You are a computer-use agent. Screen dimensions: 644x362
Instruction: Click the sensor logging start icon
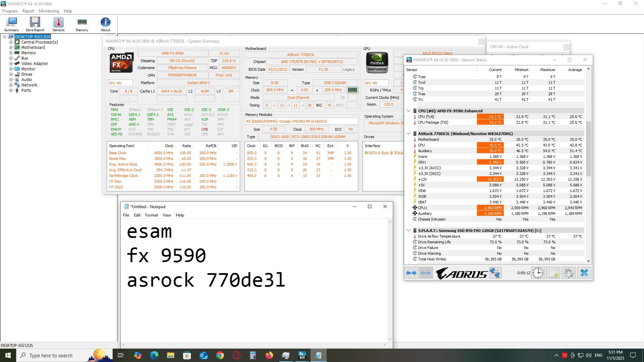pos(553,273)
